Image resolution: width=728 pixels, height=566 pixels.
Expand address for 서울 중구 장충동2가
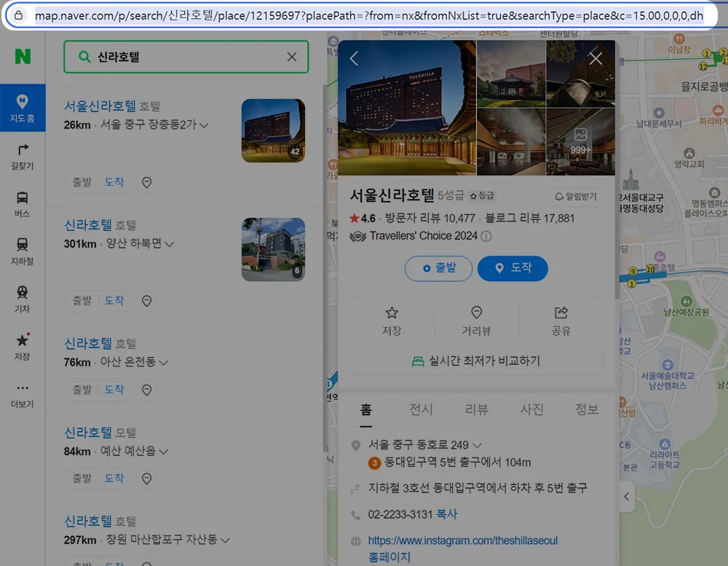(204, 125)
